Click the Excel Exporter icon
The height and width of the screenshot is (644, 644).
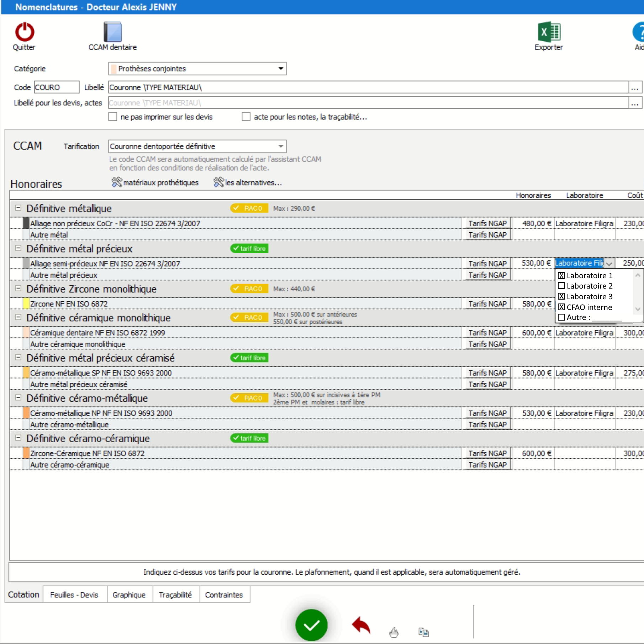click(x=549, y=32)
